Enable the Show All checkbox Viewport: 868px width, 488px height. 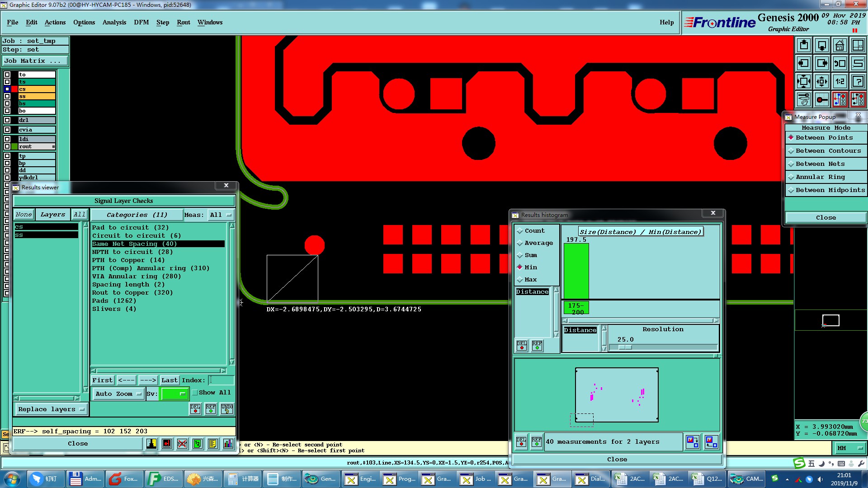click(x=195, y=393)
